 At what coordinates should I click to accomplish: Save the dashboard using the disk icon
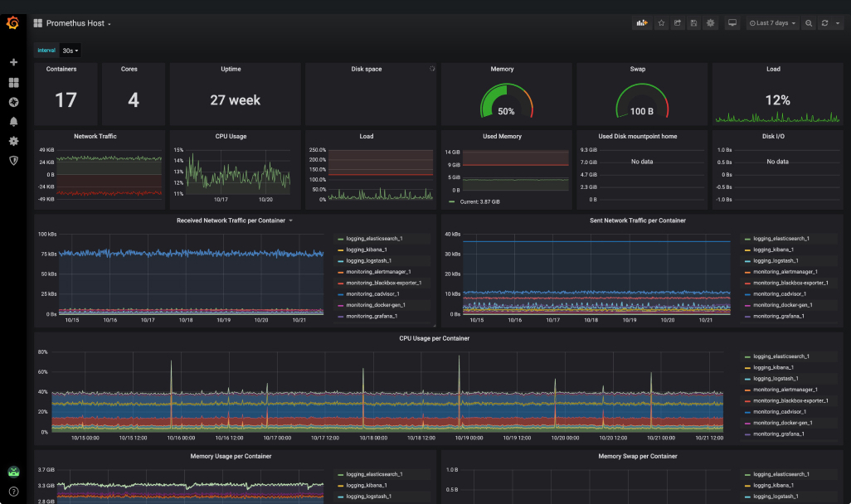click(693, 22)
